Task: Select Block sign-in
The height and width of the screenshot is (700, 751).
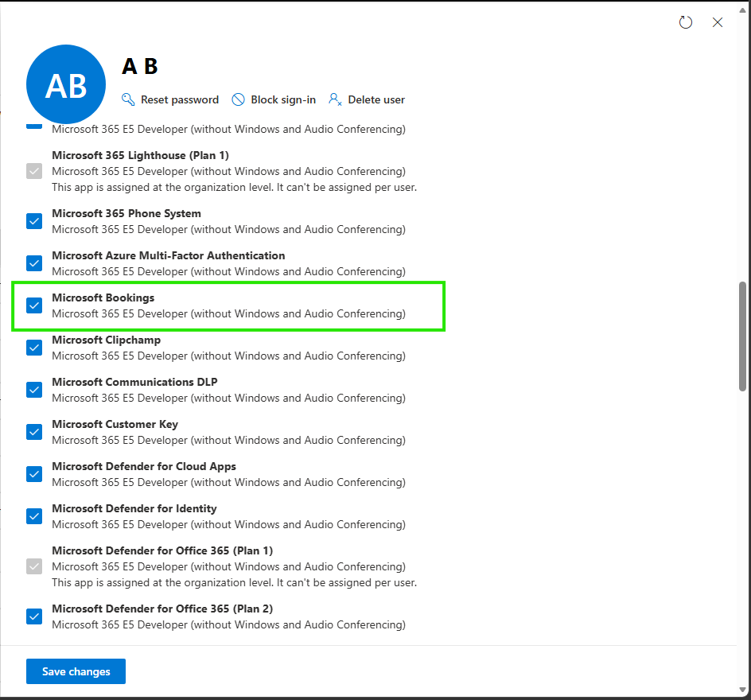Action: point(283,99)
